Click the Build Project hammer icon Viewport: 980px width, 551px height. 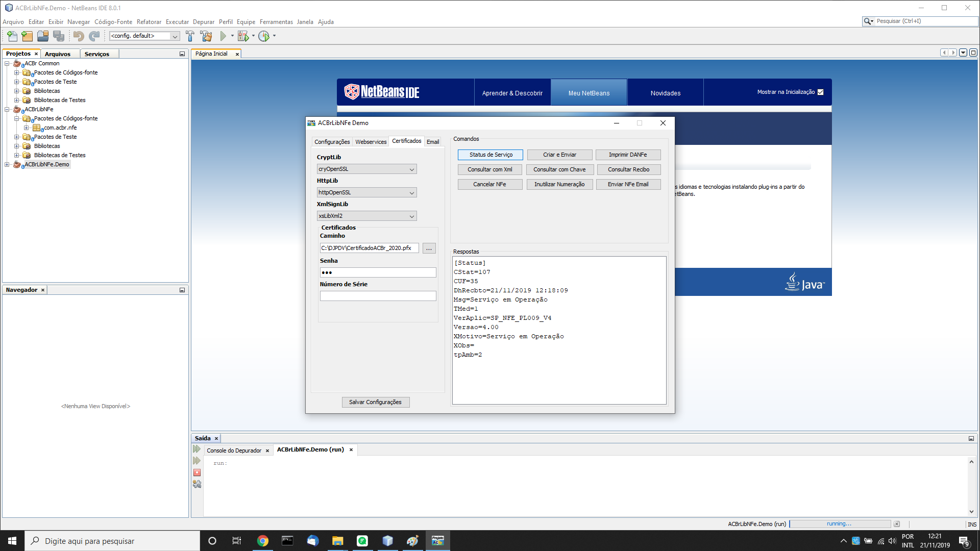click(x=190, y=36)
